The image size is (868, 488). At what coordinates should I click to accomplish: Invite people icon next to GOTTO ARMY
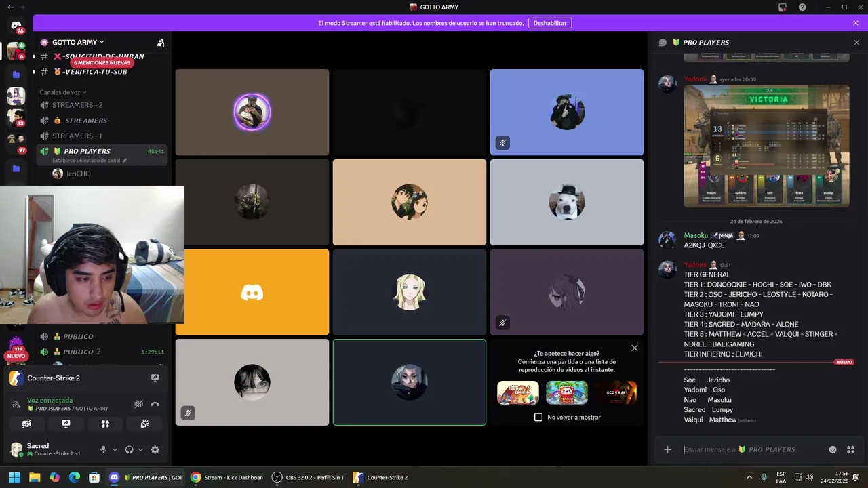coord(161,42)
